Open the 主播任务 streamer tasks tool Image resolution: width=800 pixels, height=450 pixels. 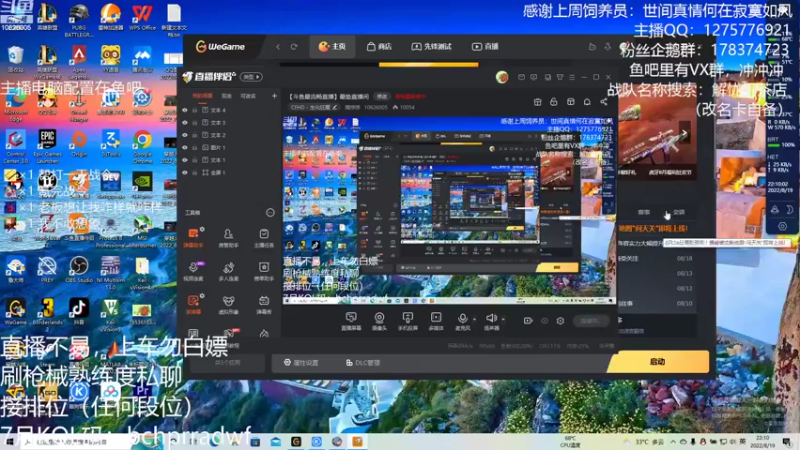pos(264,238)
